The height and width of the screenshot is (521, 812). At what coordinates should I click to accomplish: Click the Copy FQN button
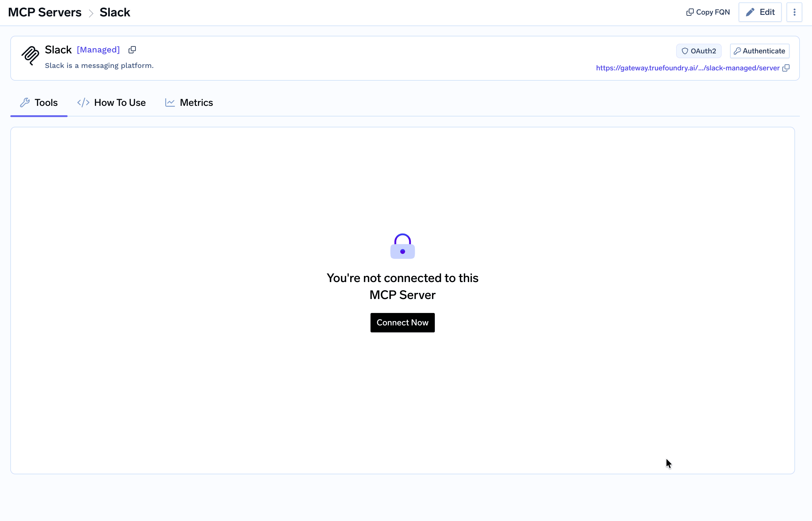[x=708, y=12]
